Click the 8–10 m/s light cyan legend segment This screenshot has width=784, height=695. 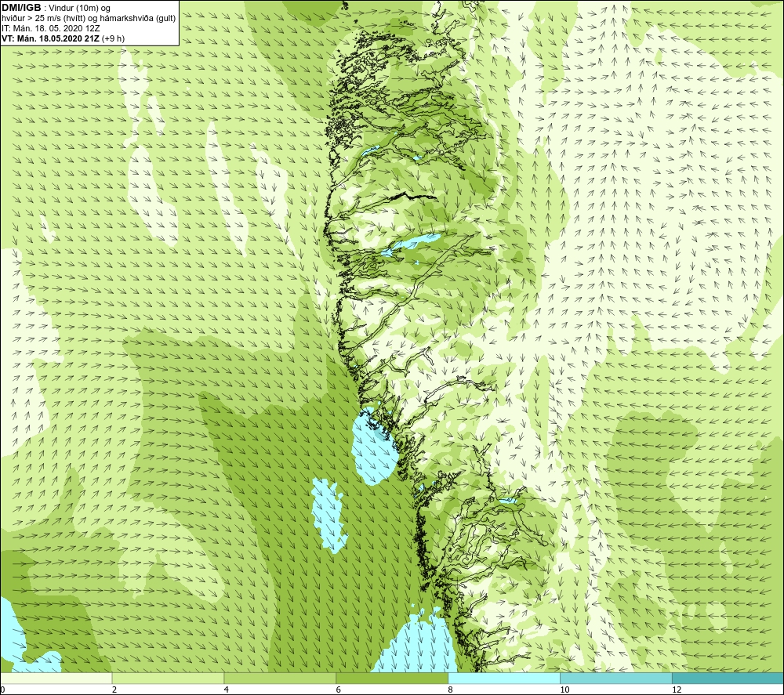tap(504, 678)
